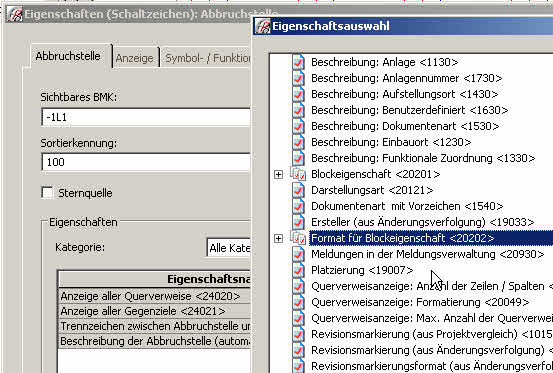The width and height of the screenshot is (553, 373).
Task: Select Dokumentenart mit Vorzeichen <1540>
Action: coord(407,206)
